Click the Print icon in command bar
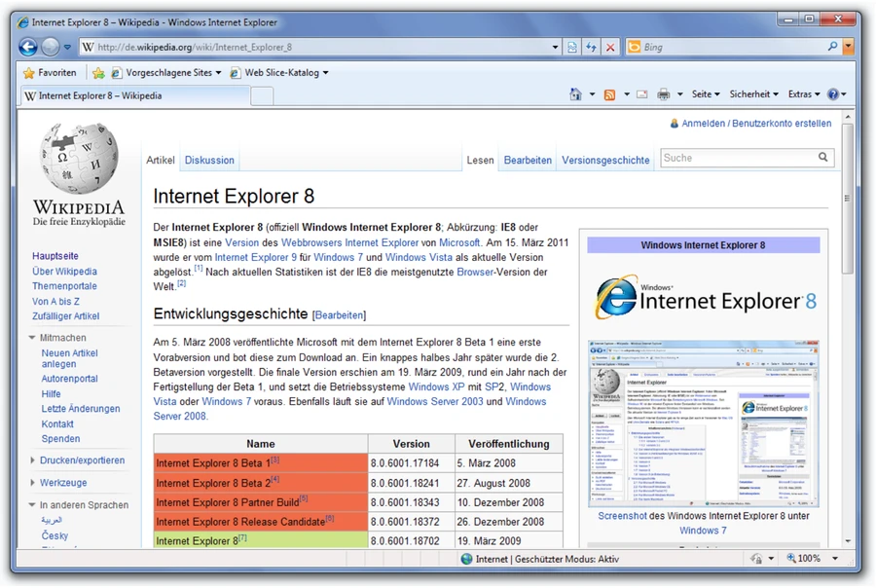The image size is (876, 588). coord(663,94)
